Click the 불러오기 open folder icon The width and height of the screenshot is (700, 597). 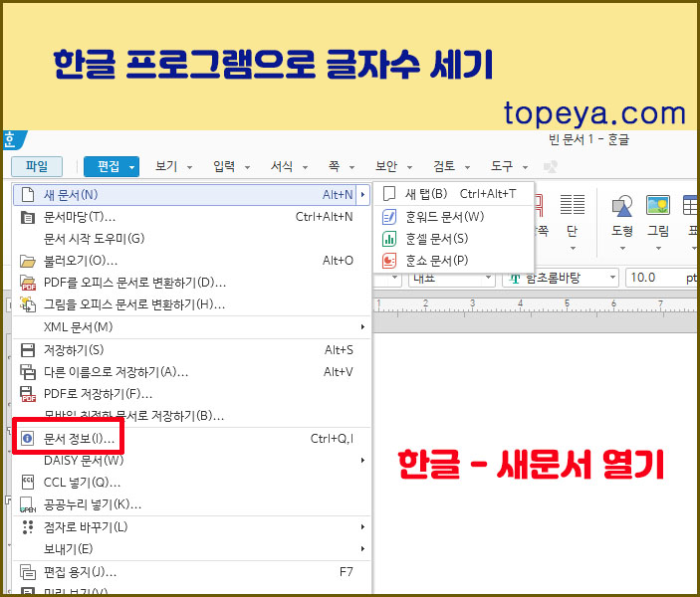pyautogui.click(x=28, y=261)
